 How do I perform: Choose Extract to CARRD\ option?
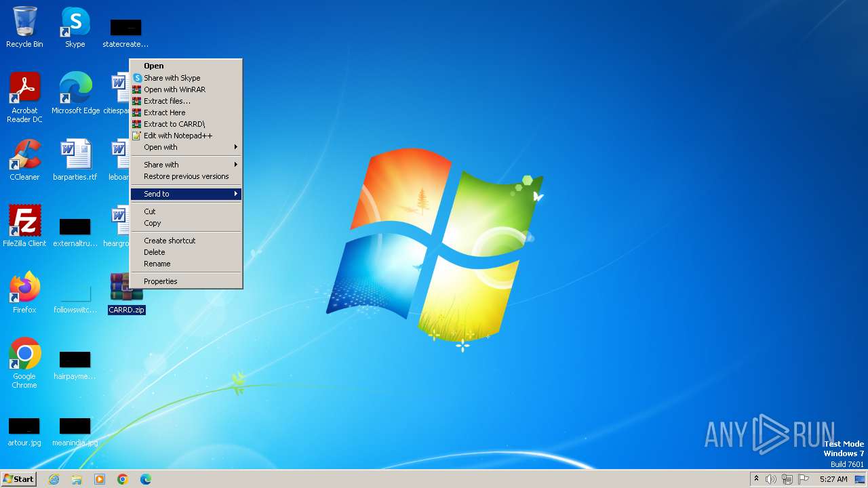(x=186, y=124)
